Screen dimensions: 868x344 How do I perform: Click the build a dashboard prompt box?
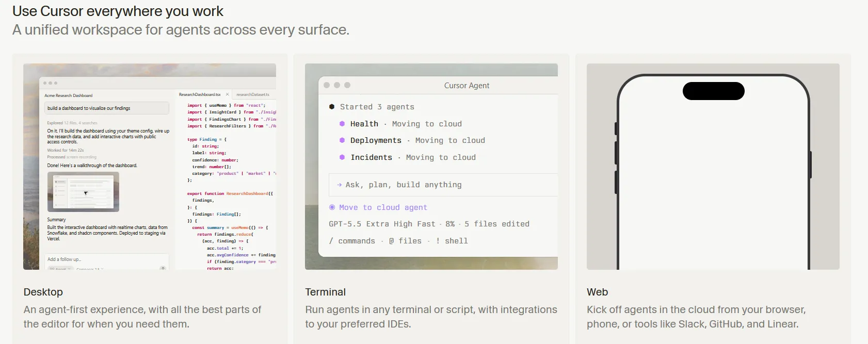coord(107,108)
